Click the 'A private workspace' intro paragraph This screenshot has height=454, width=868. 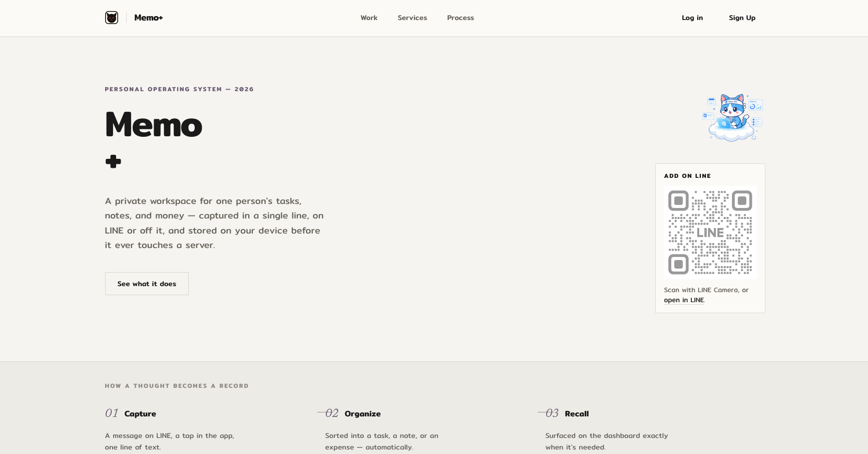(x=214, y=223)
